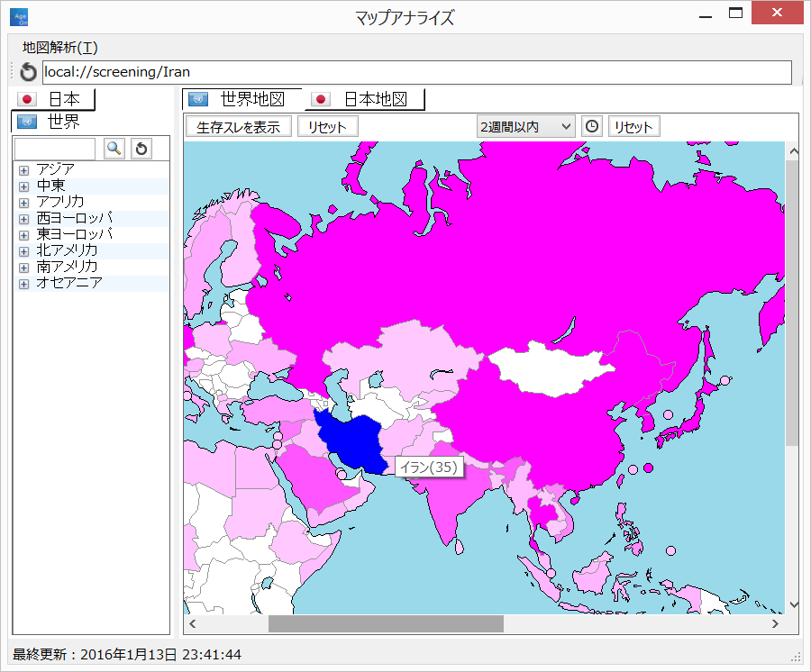Expand the 中東 tree node
Image resolution: width=811 pixels, height=672 pixels.
pos(24,186)
